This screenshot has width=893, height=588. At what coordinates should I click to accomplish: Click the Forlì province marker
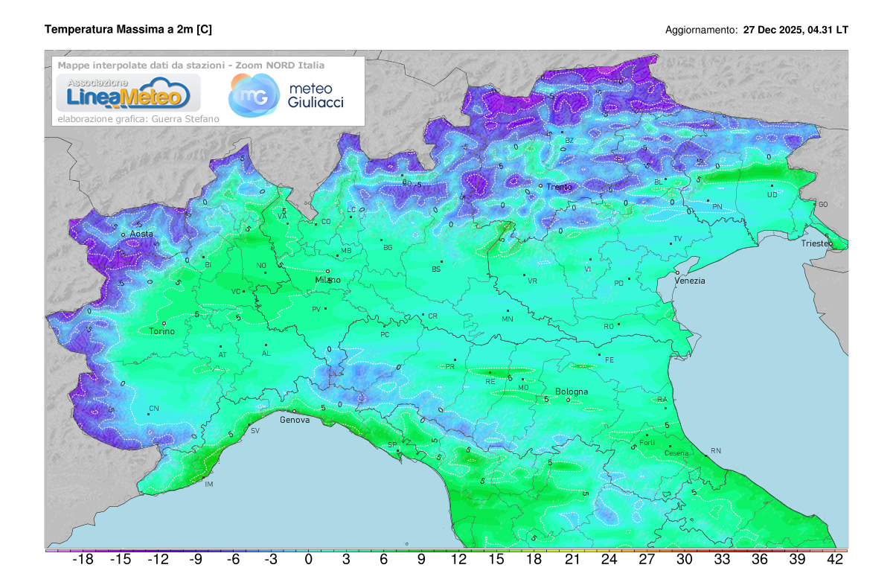[x=647, y=435]
